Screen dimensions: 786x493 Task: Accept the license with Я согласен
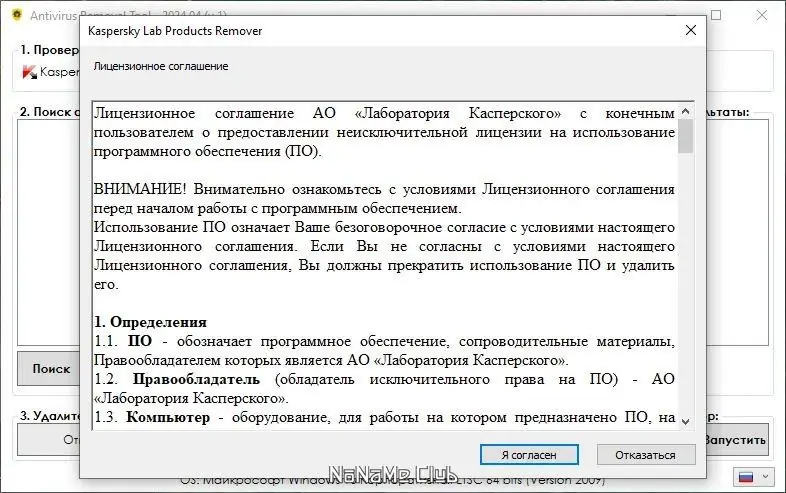(x=529, y=455)
